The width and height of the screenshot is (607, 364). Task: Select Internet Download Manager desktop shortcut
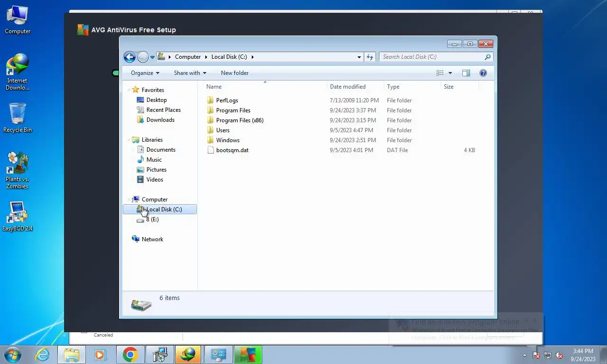18,72
